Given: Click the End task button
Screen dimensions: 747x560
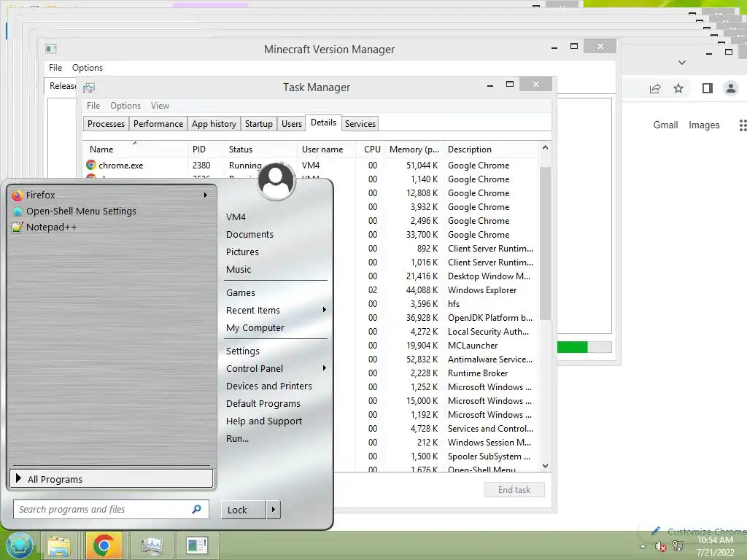Looking at the screenshot, I should [x=514, y=489].
